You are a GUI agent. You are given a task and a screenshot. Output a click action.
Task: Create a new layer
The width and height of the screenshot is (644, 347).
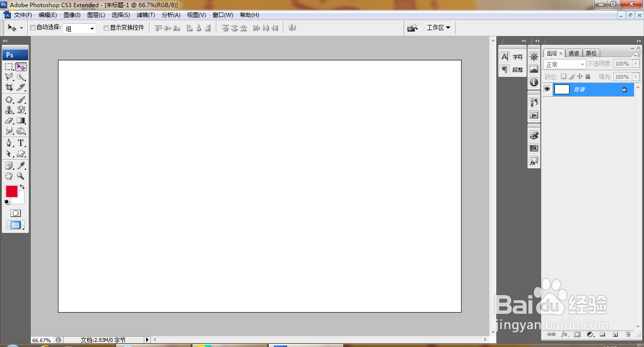coord(615,334)
